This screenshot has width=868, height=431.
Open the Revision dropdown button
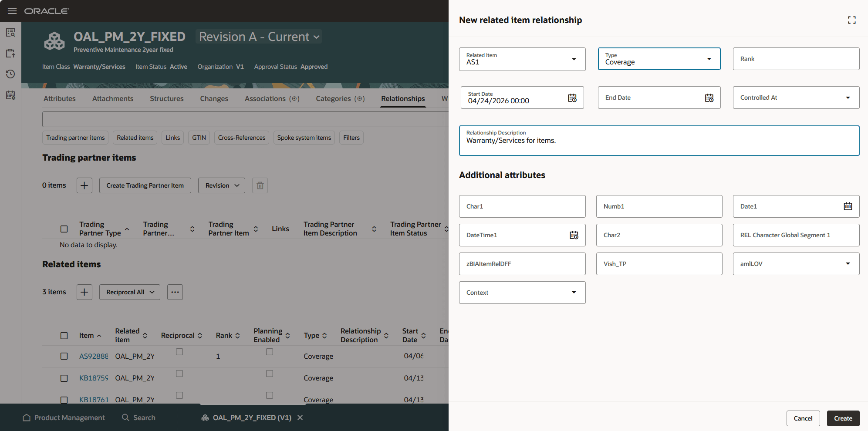pyautogui.click(x=222, y=185)
